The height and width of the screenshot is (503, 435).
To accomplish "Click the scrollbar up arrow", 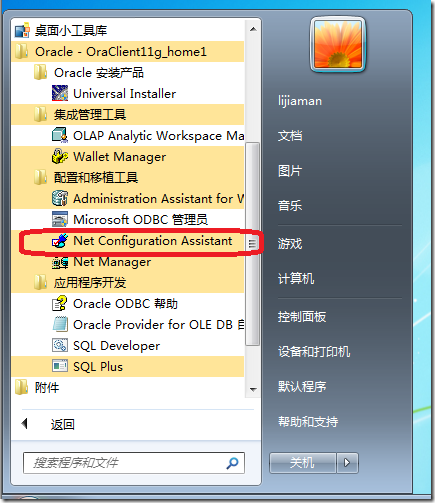I will [x=253, y=29].
